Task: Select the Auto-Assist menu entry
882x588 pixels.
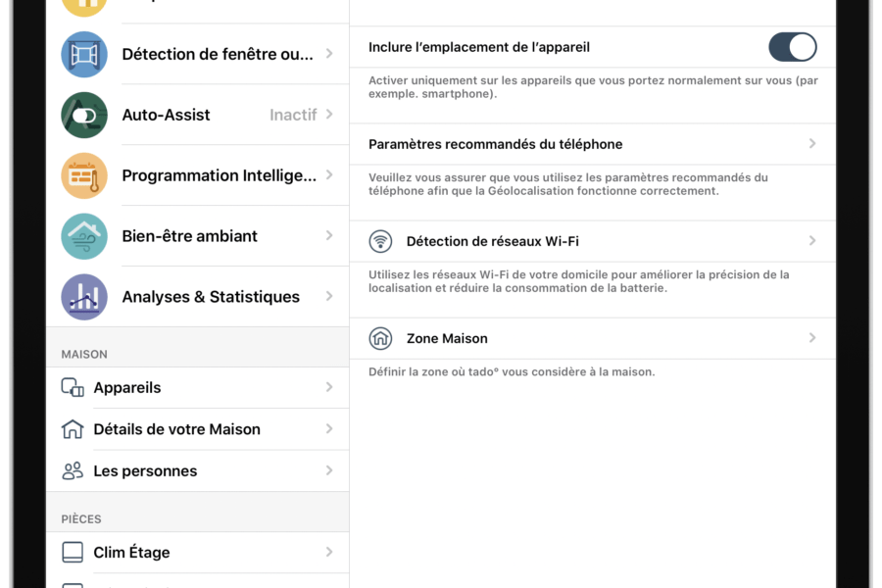Action: 198,115
